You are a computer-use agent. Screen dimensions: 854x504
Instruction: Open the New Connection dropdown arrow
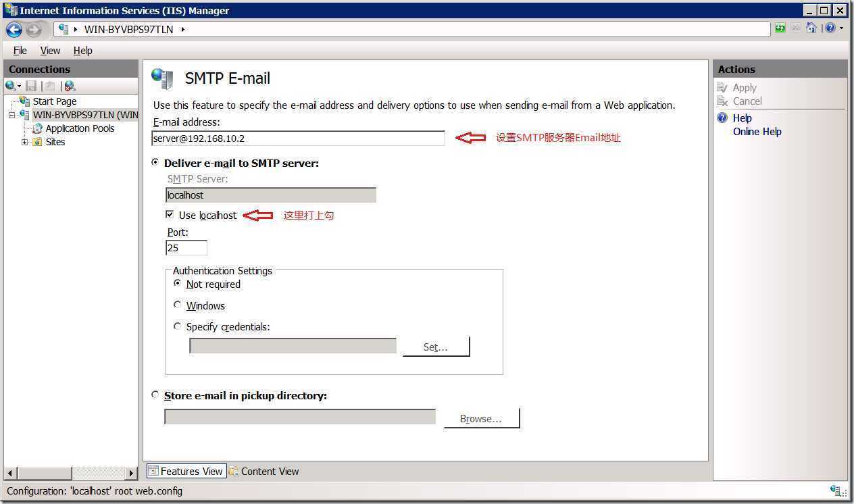(x=19, y=86)
